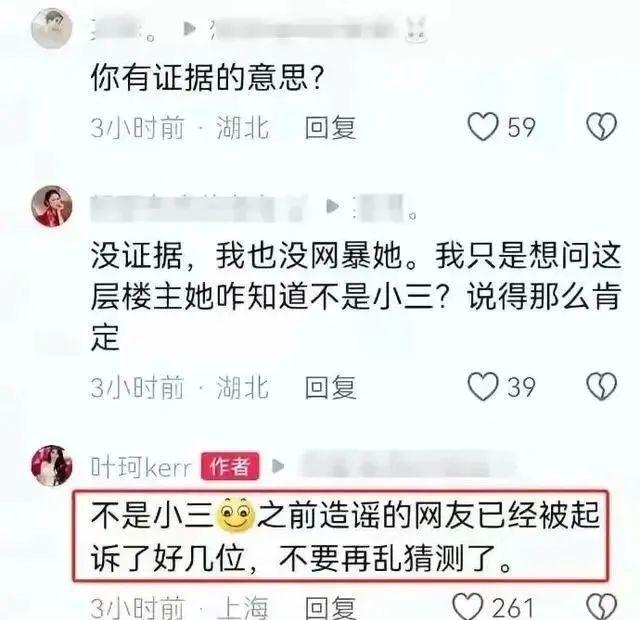This screenshot has height=620, width=640.
Task: Like the comment with 39 likes
Action: [x=483, y=386]
